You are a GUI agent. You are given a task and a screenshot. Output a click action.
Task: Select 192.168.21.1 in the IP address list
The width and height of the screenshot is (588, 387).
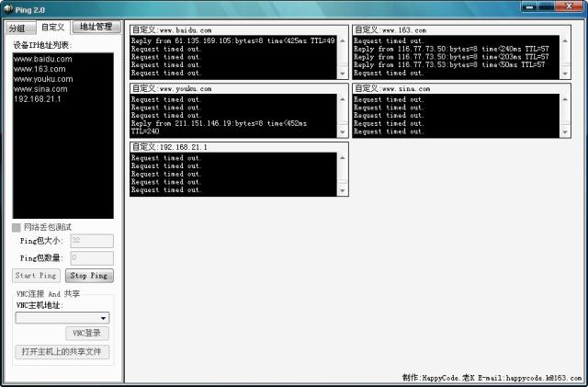(x=37, y=99)
